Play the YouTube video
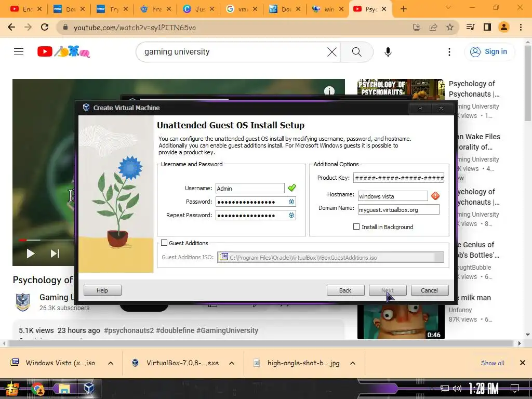 click(31, 254)
